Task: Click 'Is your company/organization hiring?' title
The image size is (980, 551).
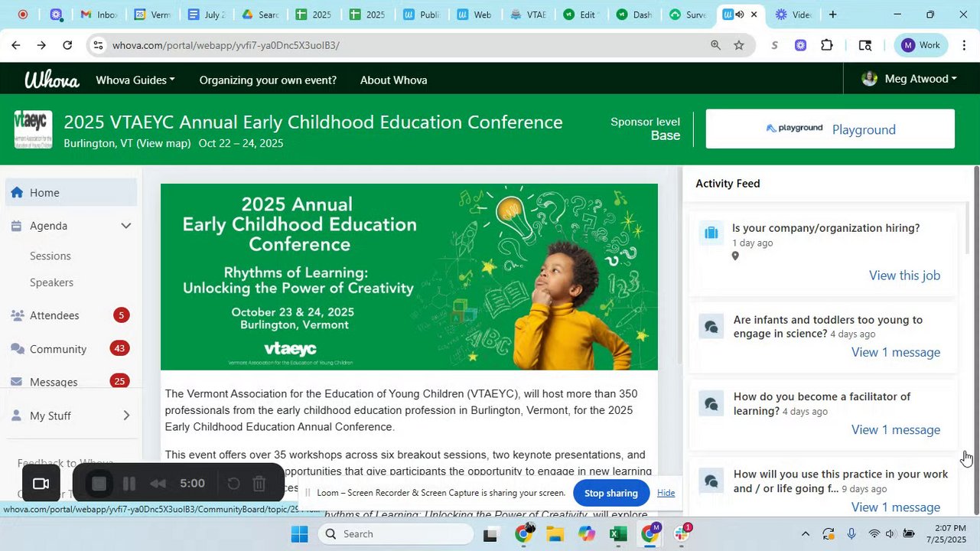Action: [825, 228]
